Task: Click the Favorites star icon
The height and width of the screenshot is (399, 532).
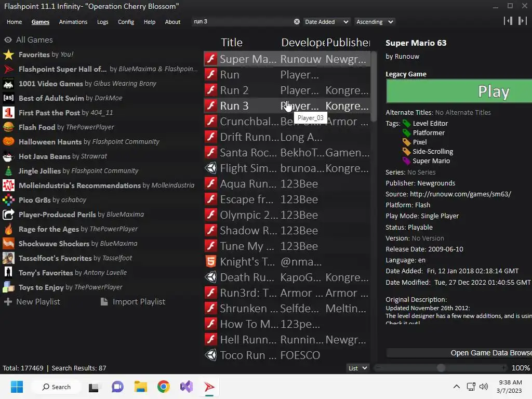Action: pos(8,55)
